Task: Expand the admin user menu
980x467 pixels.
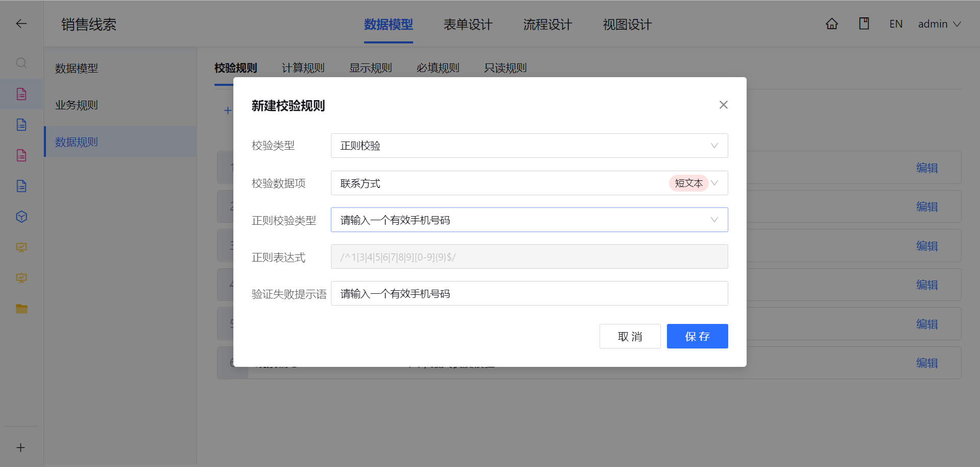Action: pos(940,24)
